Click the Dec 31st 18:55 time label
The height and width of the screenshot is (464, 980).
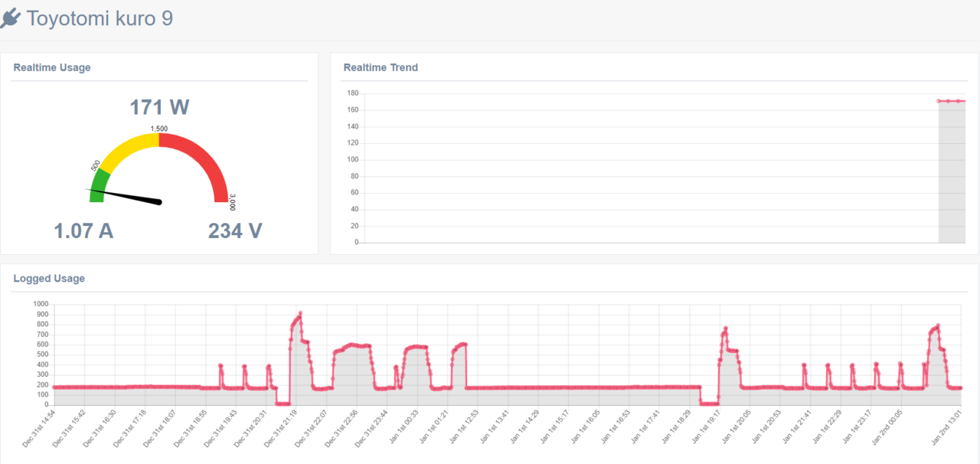190,427
